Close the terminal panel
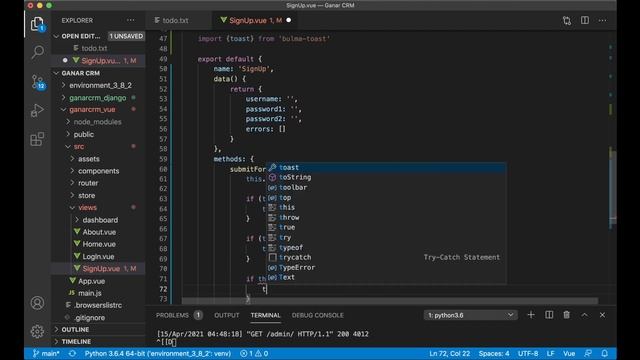This screenshot has height=360, width=640. [602, 315]
